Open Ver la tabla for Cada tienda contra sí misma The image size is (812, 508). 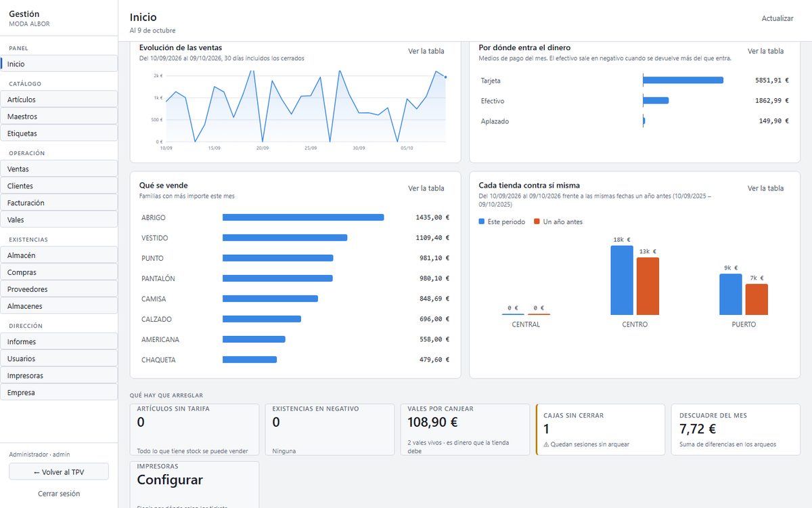[x=766, y=188]
